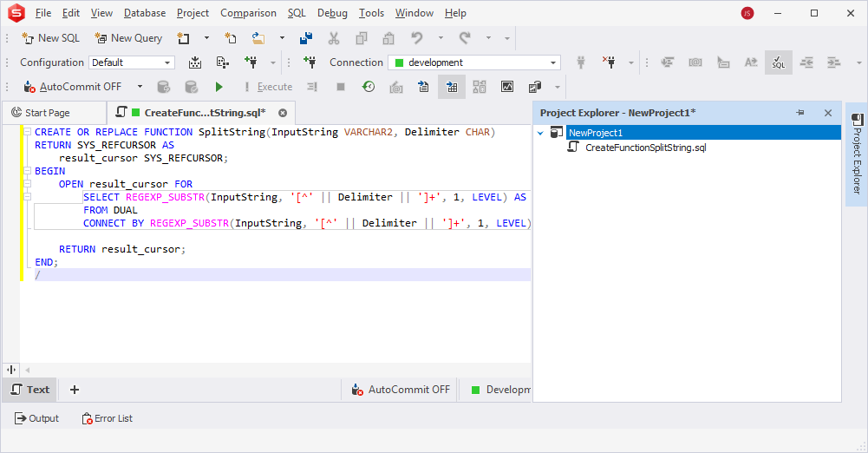
Task: Toggle the SQL syntax check button
Action: [779, 62]
